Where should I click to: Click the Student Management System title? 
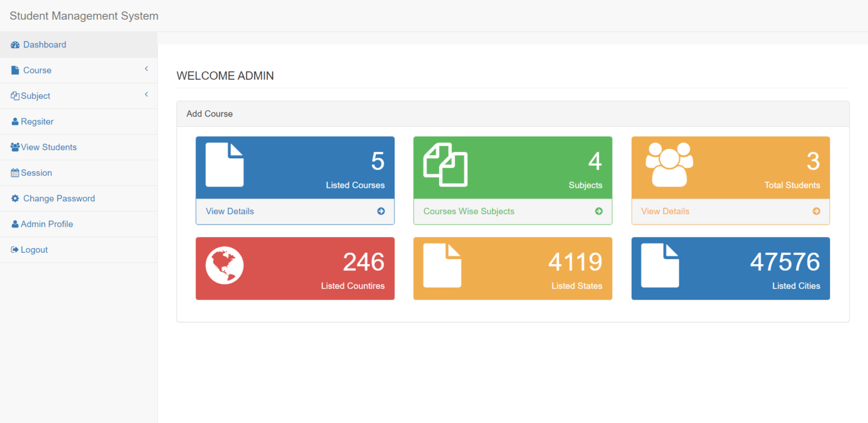click(x=84, y=16)
